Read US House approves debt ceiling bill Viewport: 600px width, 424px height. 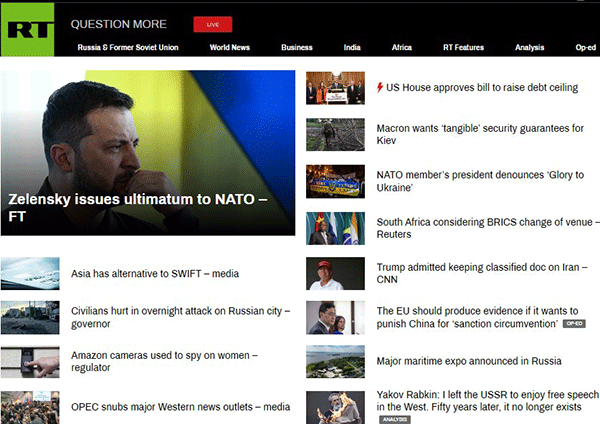(482, 88)
